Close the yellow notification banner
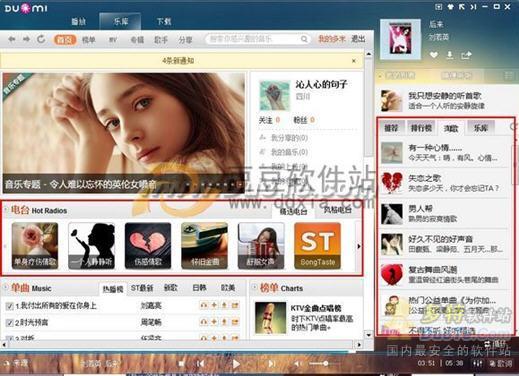The image size is (519, 376). point(354,61)
